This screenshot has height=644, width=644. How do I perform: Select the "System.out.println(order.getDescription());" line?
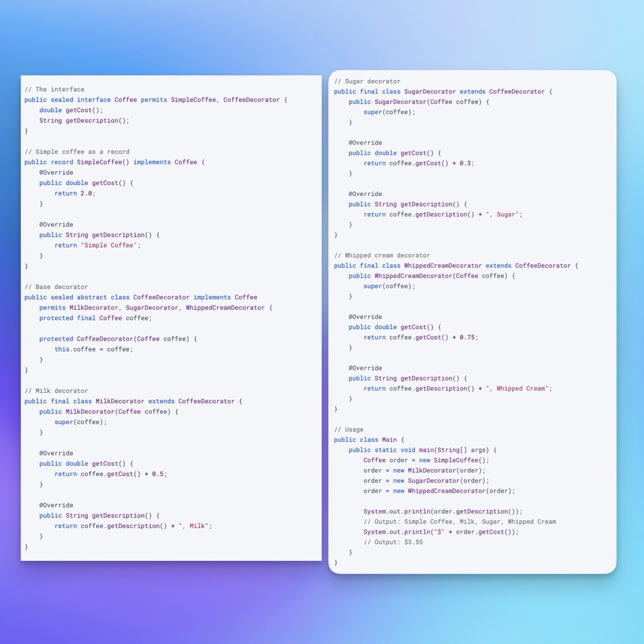[x=443, y=512]
